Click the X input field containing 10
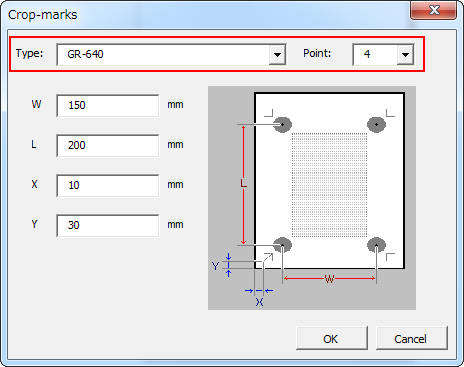Image resolution: width=464 pixels, height=367 pixels. coord(108,185)
